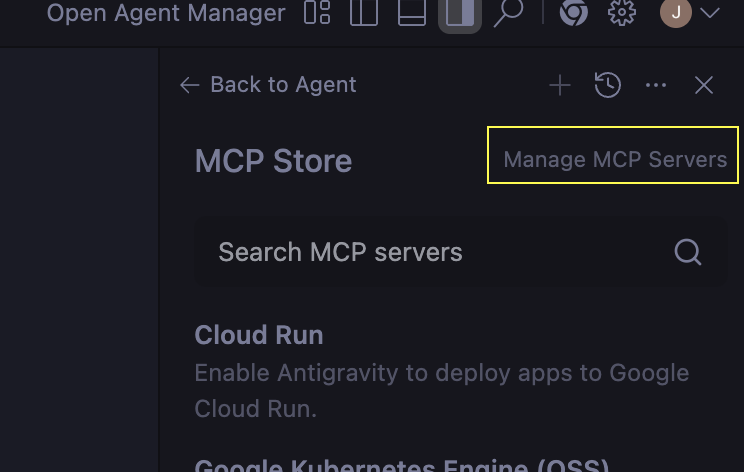Click the magnifier icon in the MCP search box
Screen dimensions: 744x472
(x=688, y=252)
